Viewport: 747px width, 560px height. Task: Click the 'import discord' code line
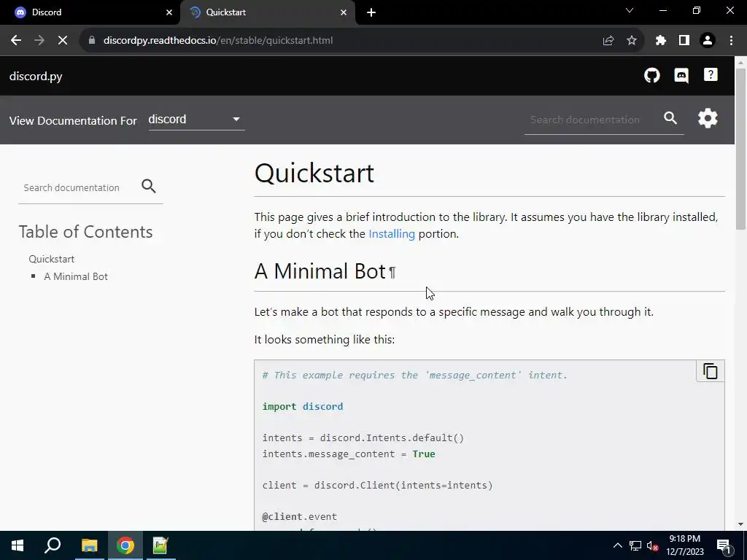pyautogui.click(x=303, y=407)
